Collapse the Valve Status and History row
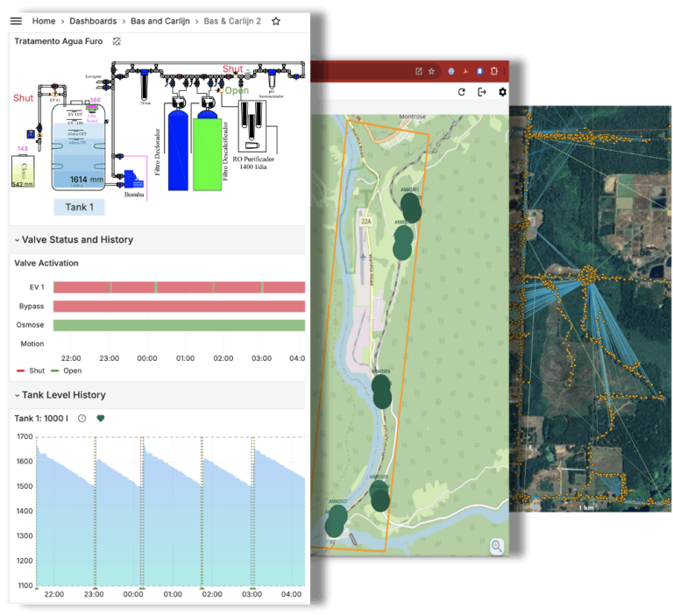 point(74,239)
